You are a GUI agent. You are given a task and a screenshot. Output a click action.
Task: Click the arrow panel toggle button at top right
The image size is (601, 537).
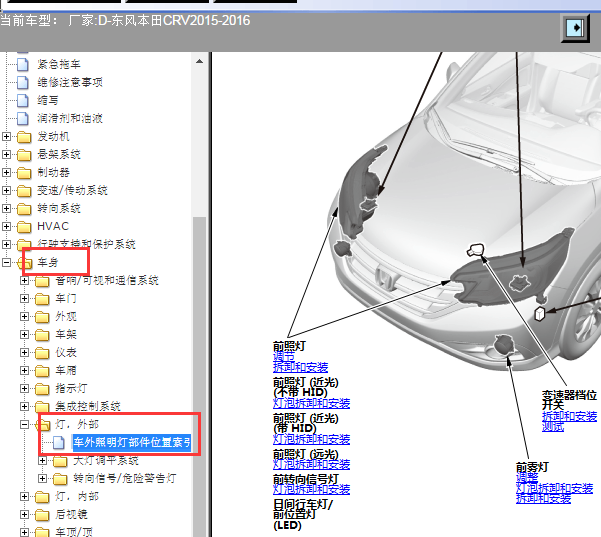[x=575, y=28]
